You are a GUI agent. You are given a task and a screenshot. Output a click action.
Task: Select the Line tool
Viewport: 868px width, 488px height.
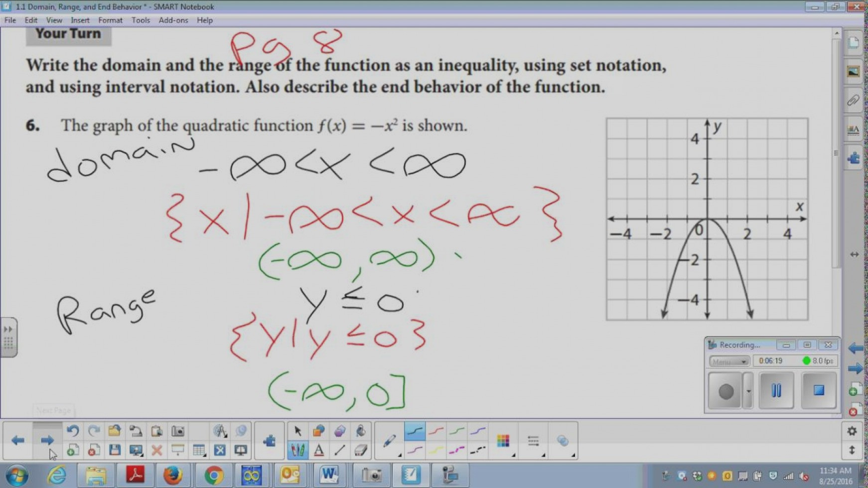pos(340,450)
